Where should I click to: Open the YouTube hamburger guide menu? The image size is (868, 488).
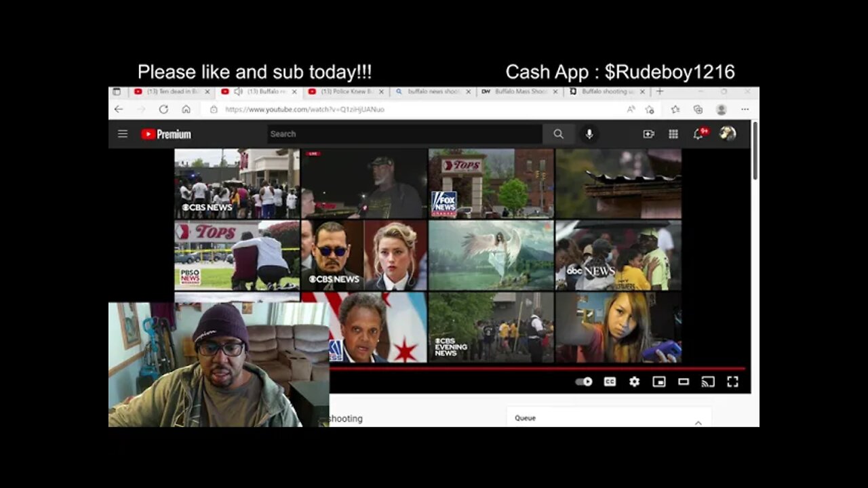click(123, 134)
